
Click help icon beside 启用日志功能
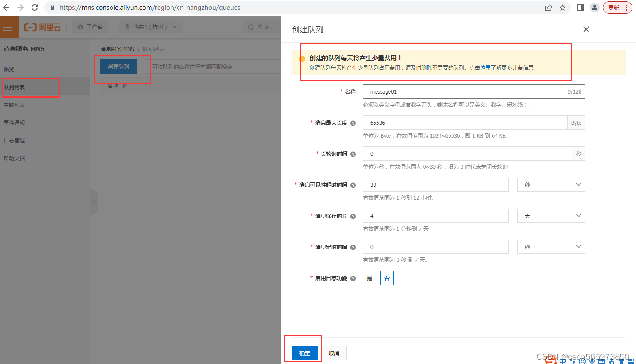353,278
